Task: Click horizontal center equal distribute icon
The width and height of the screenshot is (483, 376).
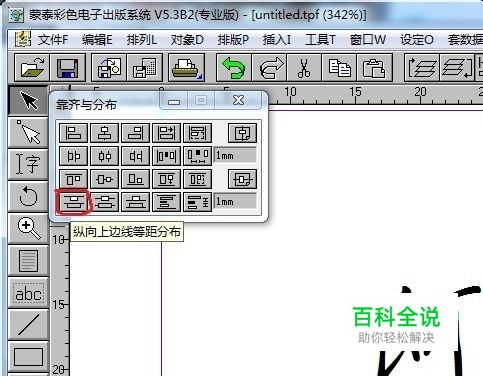Action: coord(105,156)
